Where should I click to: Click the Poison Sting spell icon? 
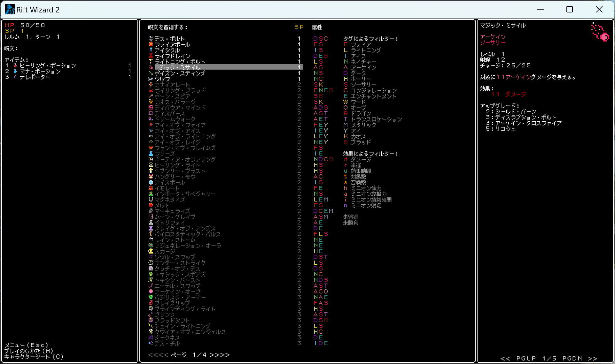[x=151, y=73]
